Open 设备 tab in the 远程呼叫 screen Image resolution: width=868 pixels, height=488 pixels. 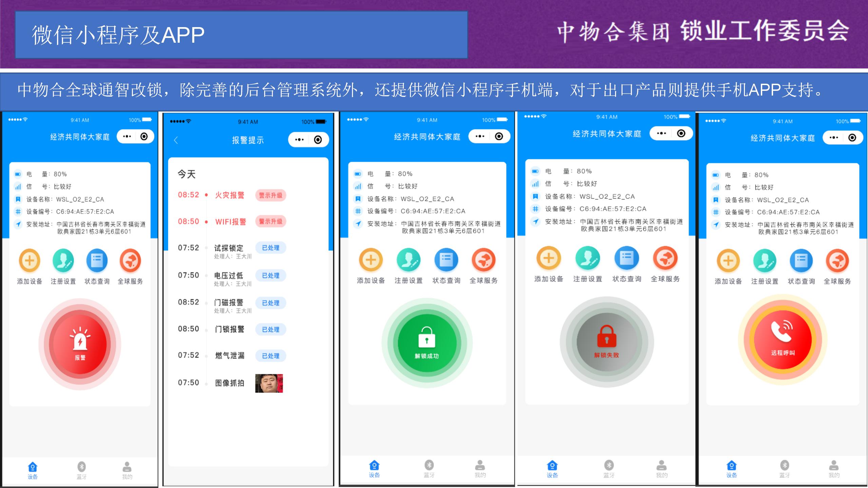pos(731,469)
